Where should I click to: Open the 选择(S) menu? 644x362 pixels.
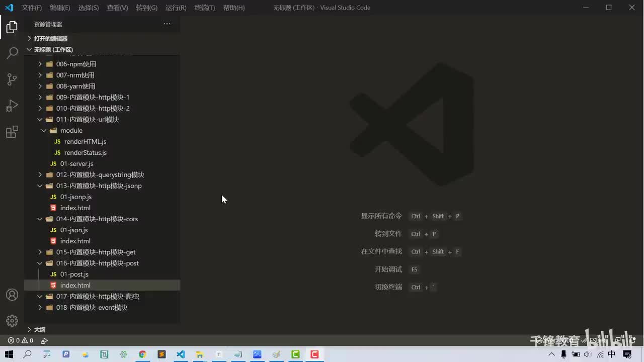[89, 8]
